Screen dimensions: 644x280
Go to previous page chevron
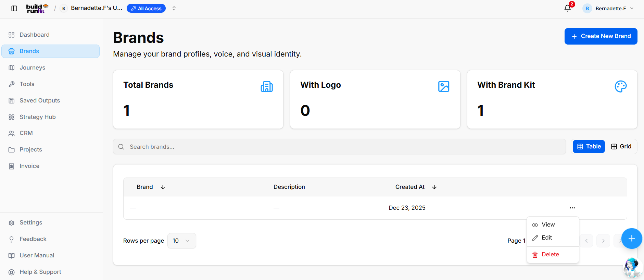pos(586,241)
